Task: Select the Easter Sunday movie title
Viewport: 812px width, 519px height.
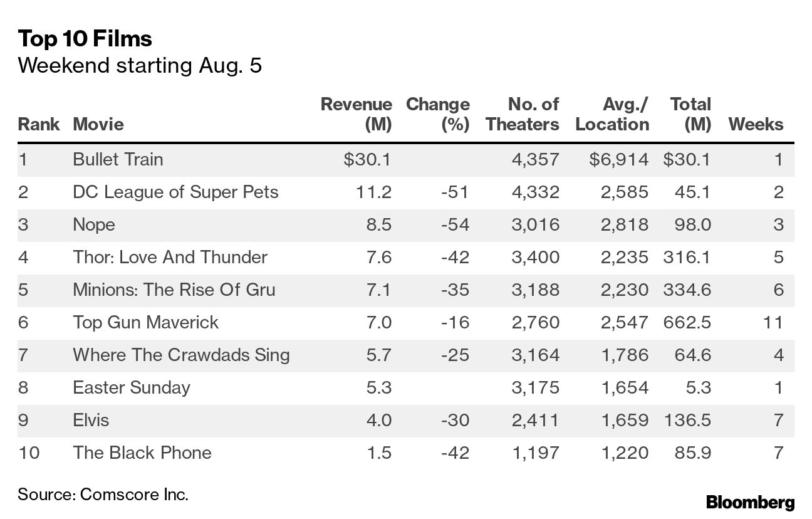Action: (x=132, y=387)
